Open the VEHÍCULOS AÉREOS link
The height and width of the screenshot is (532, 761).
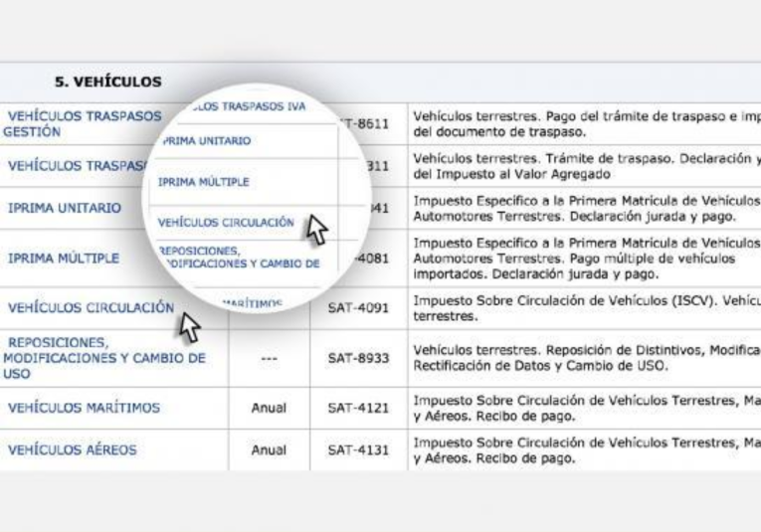73,449
